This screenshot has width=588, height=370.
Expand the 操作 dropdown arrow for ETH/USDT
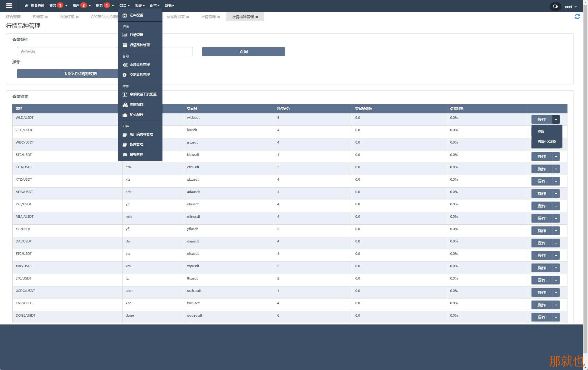tap(556, 169)
